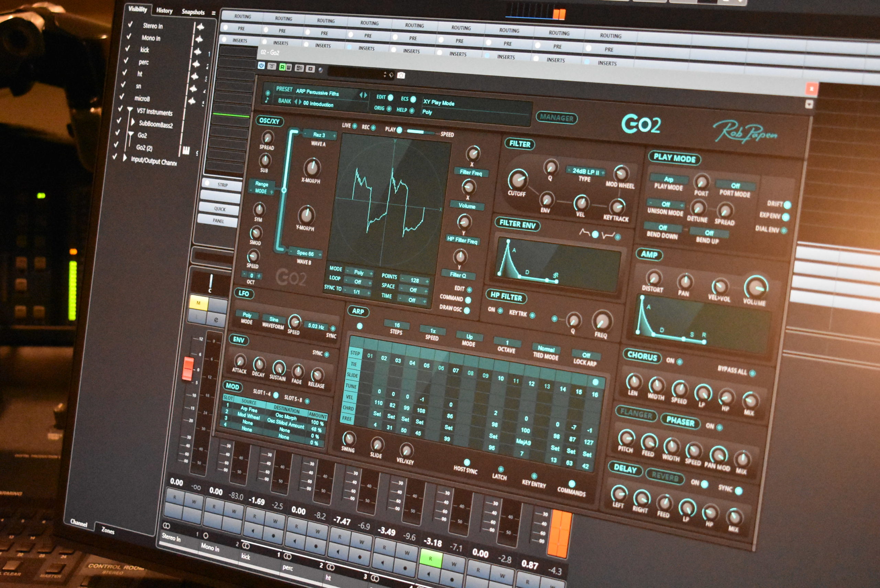The width and height of the screenshot is (880, 588).
Task: Open the preset MANAGER button
Action: click(x=557, y=118)
